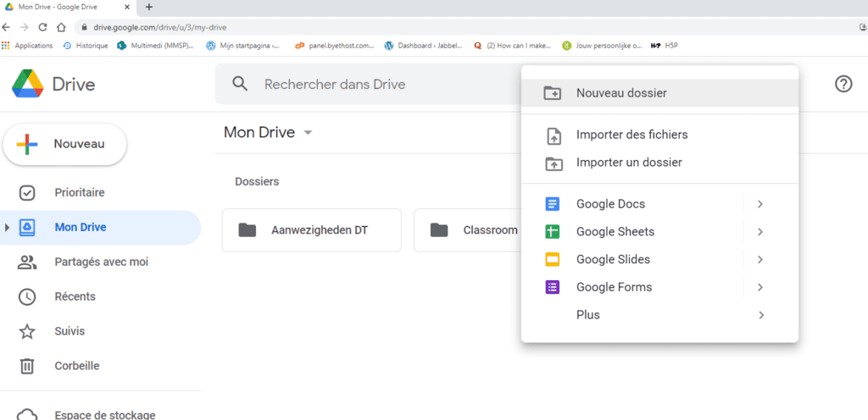
Task: Expand the Plus submenu chevron
Action: (x=761, y=315)
